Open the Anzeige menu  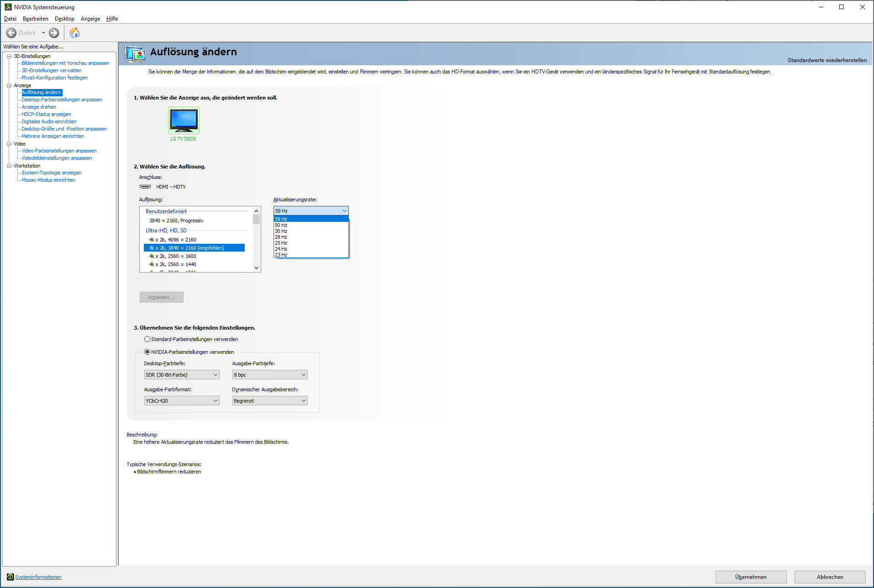point(90,19)
